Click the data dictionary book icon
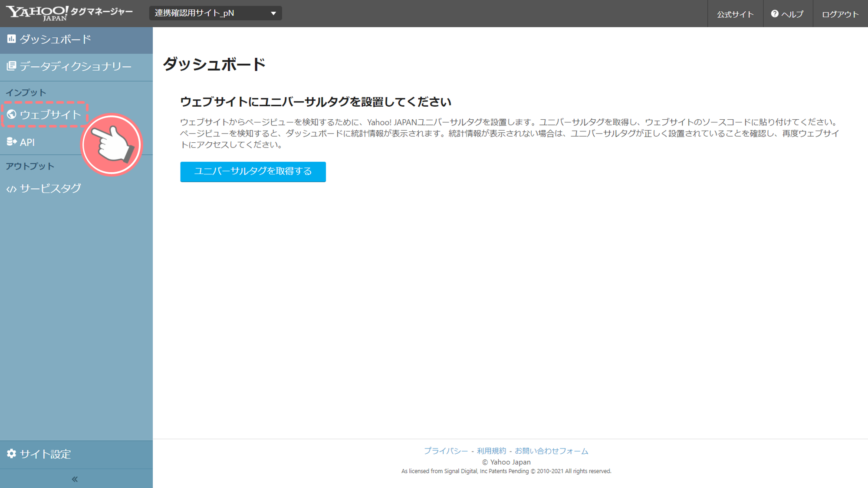 click(11, 66)
